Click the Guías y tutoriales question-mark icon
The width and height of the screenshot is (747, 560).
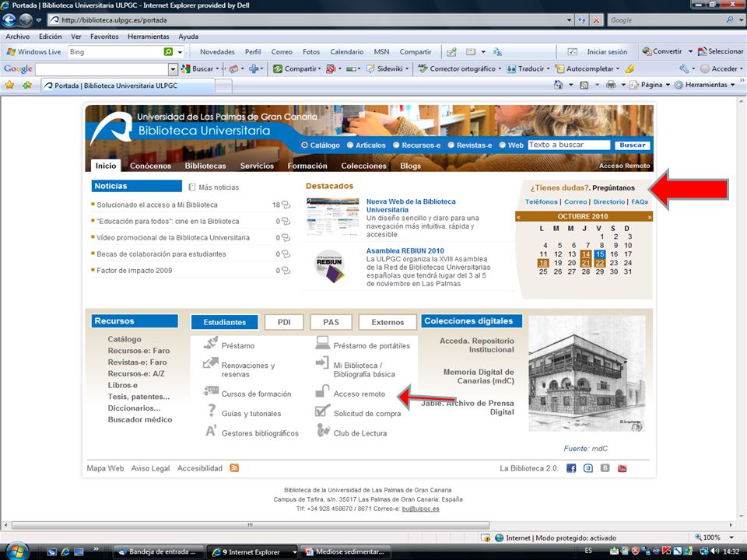click(x=212, y=411)
